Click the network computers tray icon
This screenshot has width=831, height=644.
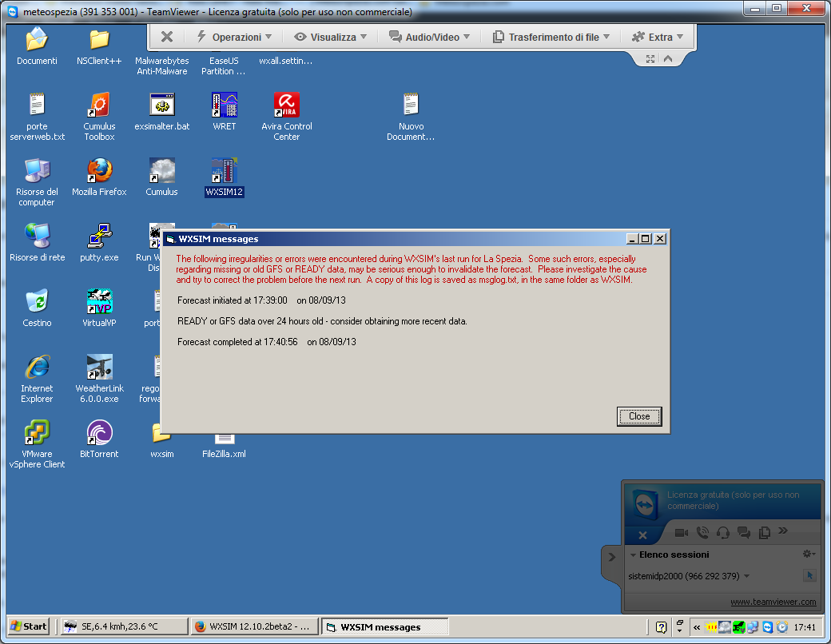coord(753,627)
